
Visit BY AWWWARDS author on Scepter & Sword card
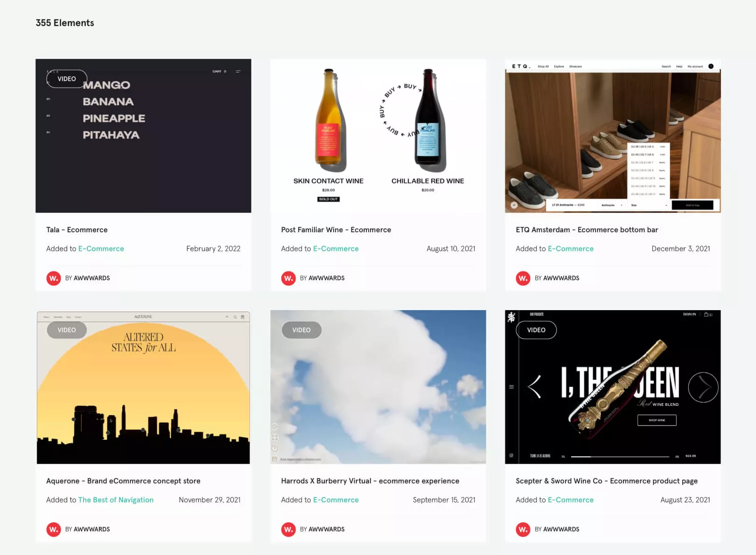tap(557, 529)
